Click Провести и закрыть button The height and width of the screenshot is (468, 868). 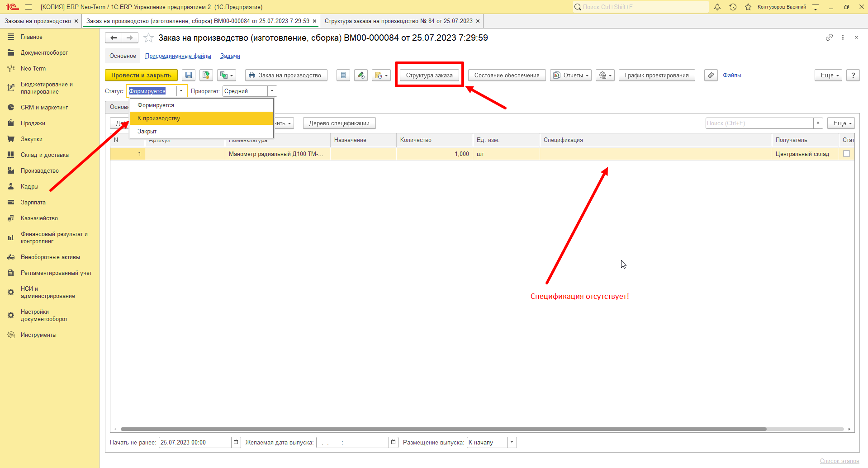pos(141,76)
